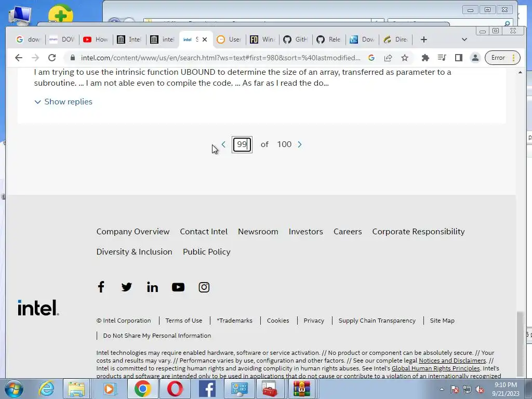Go to the next results page
This screenshot has height=399, width=532.
tap(300, 144)
